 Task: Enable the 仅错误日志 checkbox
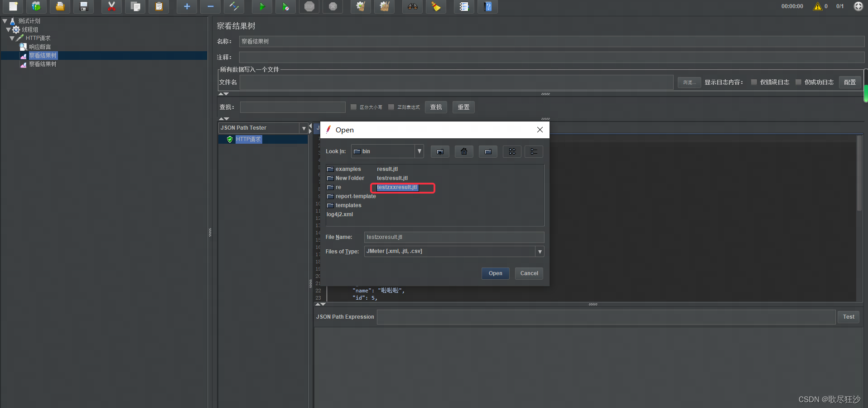click(754, 82)
